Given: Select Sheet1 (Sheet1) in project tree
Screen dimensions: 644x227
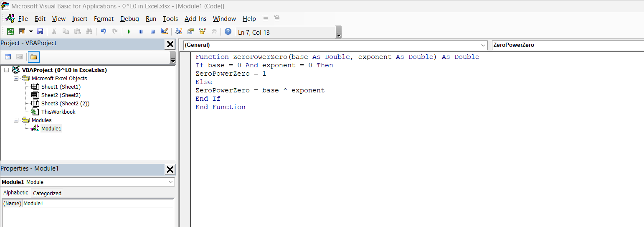Looking at the screenshot, I should pyautogui.click(x=61, y=87).
